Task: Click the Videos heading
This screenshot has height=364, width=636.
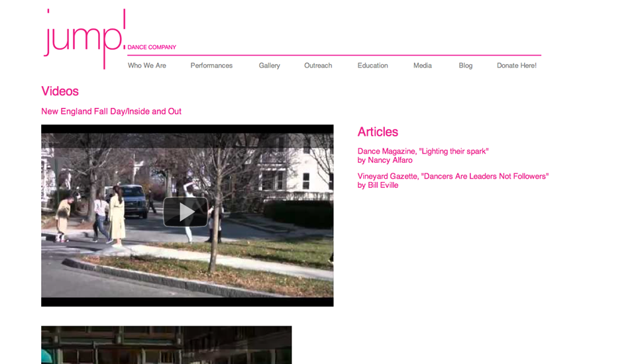Action: [60, 91]
